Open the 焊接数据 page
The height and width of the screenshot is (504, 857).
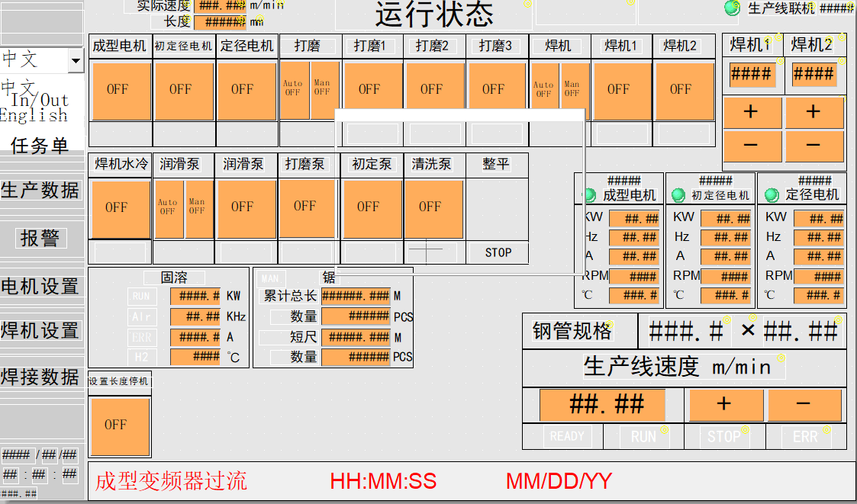click(40, 377)
